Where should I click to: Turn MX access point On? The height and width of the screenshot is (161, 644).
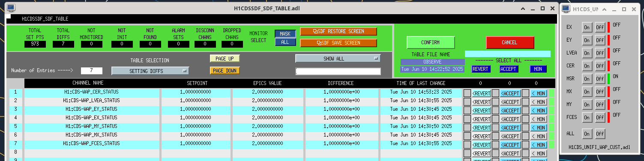point(587,92)
